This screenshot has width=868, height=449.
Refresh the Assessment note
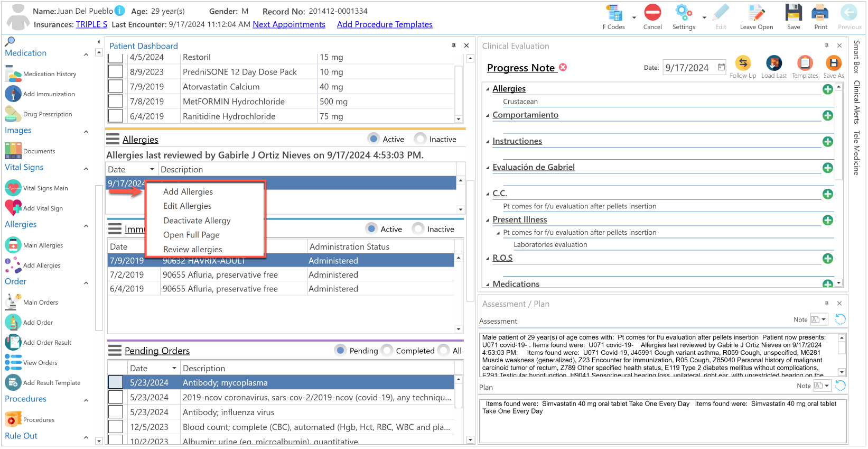point(841,319)
